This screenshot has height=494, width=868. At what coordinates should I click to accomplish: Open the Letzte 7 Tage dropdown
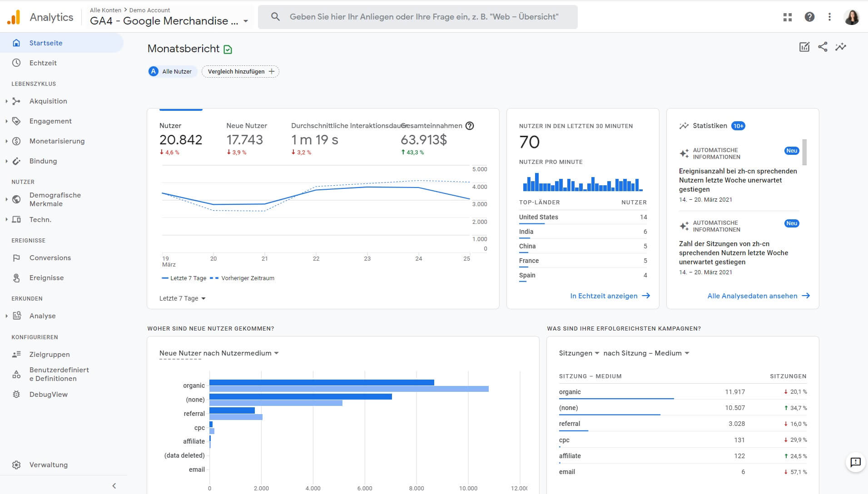tap(182, 298)
